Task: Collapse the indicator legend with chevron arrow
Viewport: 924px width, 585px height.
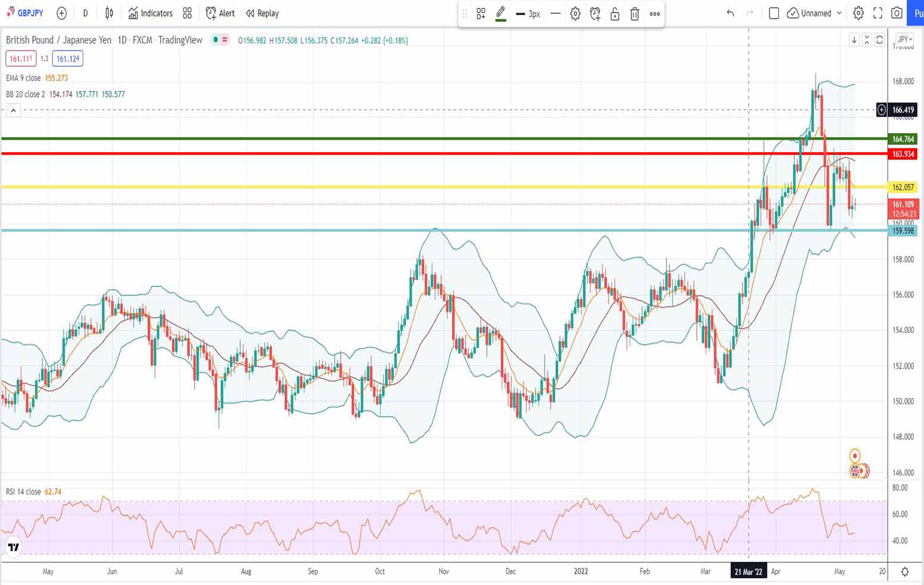Action: pos(13,110)
